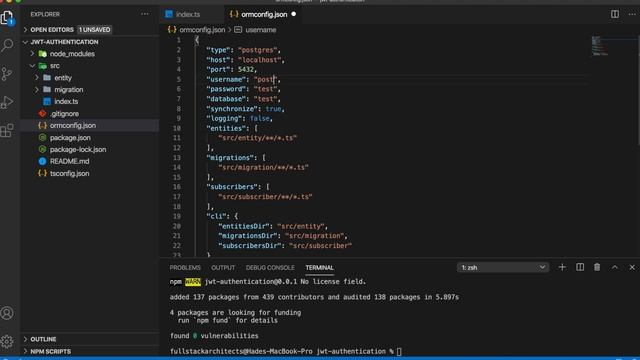Expand the node_modules folder chevron
Image resolution: width=640 pixels, height=360 pixels.
32,54
